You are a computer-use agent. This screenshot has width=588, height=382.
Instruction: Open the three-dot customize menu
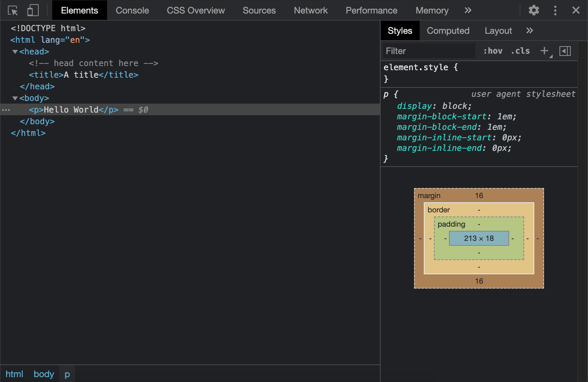click(555, 11)
